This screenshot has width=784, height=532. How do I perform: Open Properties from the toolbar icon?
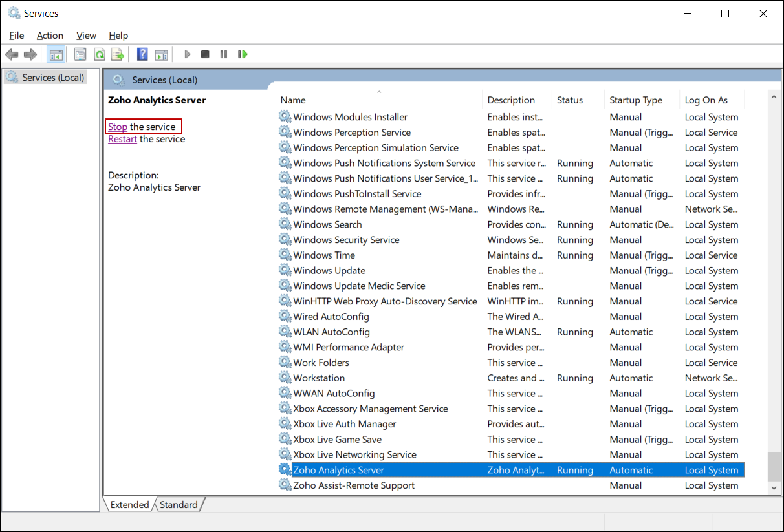point(80,54)
